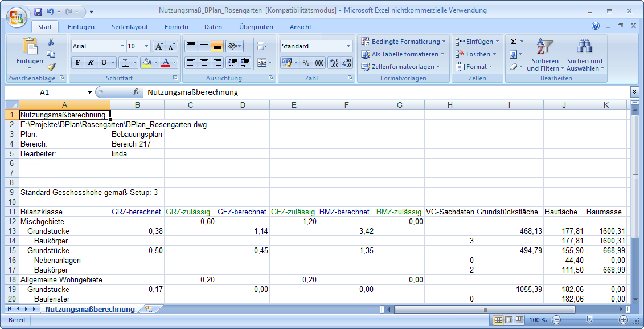Click the Office button logo
The height and width of the screenshot is (329, 644).
[17, 16]
